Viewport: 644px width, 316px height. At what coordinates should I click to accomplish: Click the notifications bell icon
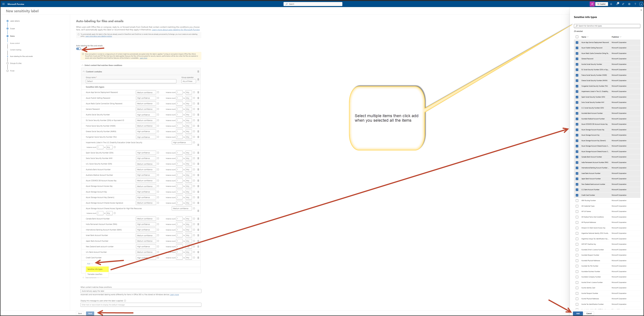click(x=611, y=4)
